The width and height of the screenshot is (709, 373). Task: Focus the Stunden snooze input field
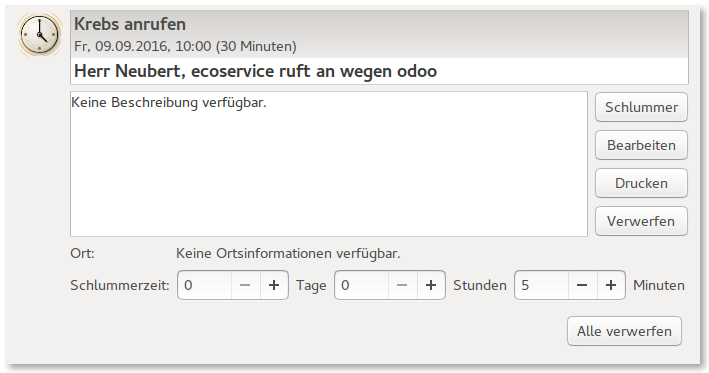coord(361,285)
